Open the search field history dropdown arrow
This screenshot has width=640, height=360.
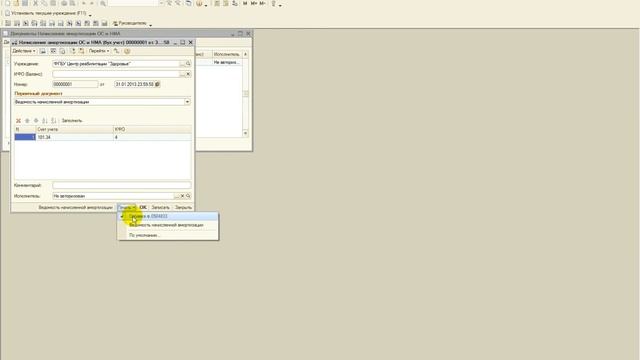(161, 3)
